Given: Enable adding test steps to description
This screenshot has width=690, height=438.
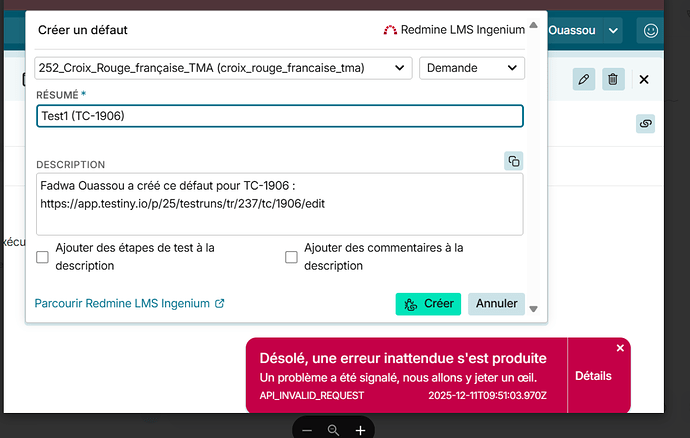Looking at the screenshot, I should click(43, 257).
